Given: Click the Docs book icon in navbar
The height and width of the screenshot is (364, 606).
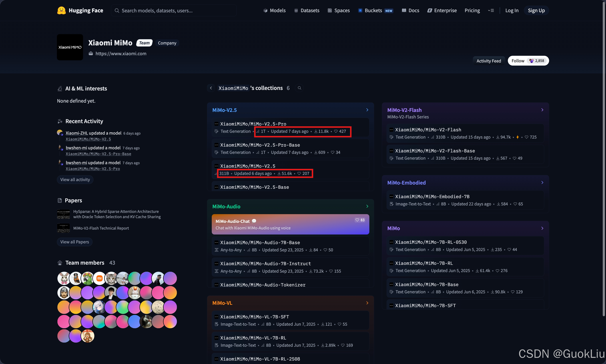Looking at the screenshot, I should click(404, 11).
